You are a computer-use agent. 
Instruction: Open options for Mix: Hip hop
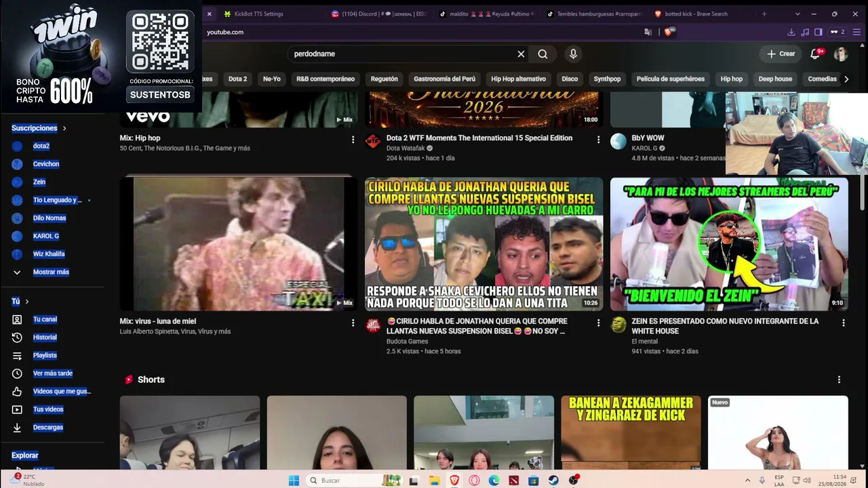coord(353,140)
